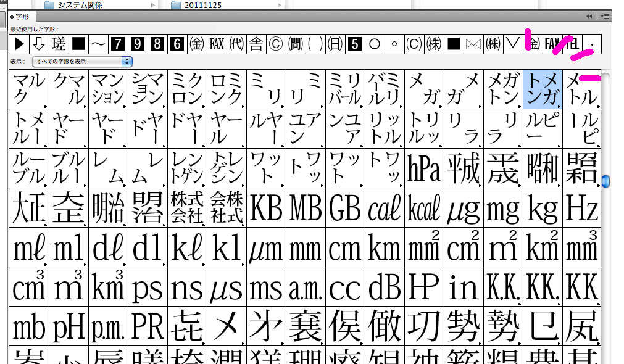
Task: Insert the inverted 9 recent glyph
Action: point(137,44)
